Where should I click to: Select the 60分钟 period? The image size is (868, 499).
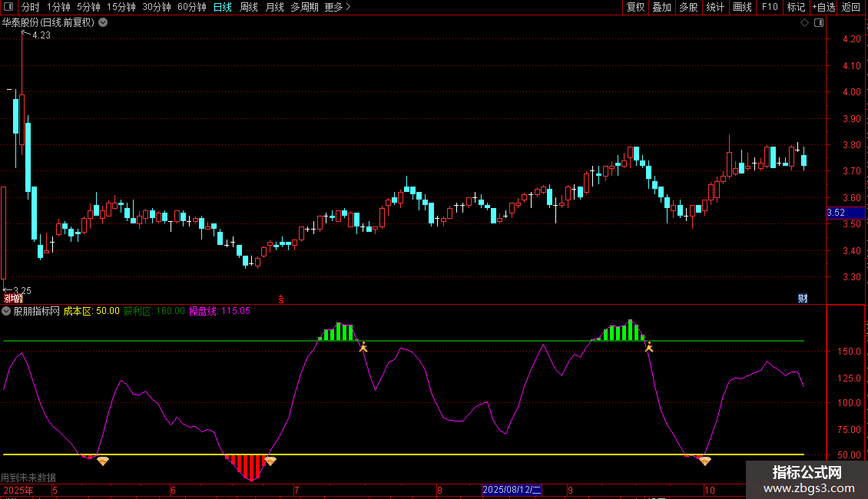coord(192,7)
